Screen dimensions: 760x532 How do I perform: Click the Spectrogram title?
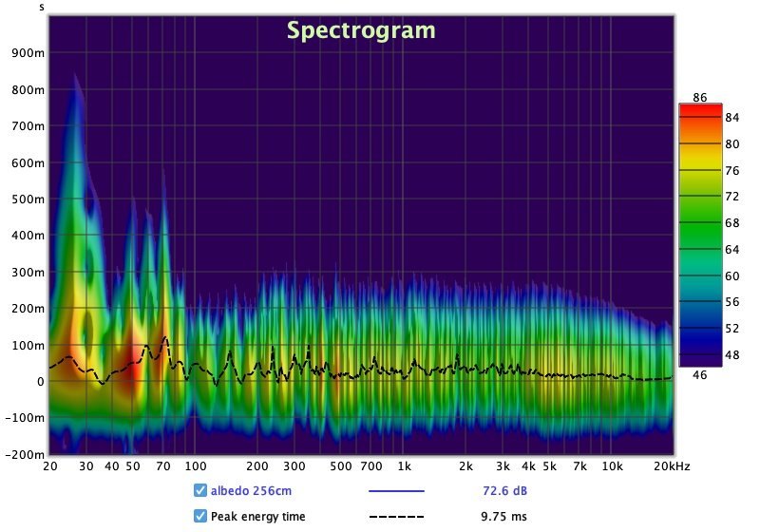pyautogui.click(x=361, y=30)
